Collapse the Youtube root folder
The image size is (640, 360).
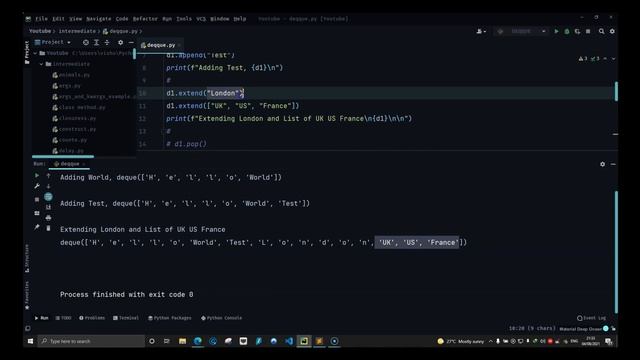pyautogui.click(x=36, y=53)
